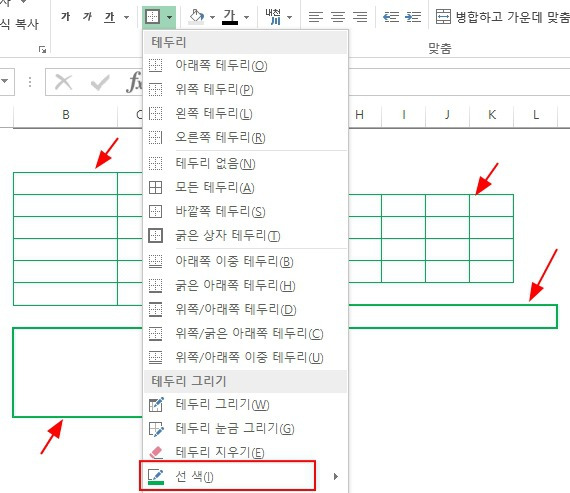The width and height of the screenshot is (570, 493).
Task: Choose 테두리 없음(N) no border
Action: pos(245,164)
